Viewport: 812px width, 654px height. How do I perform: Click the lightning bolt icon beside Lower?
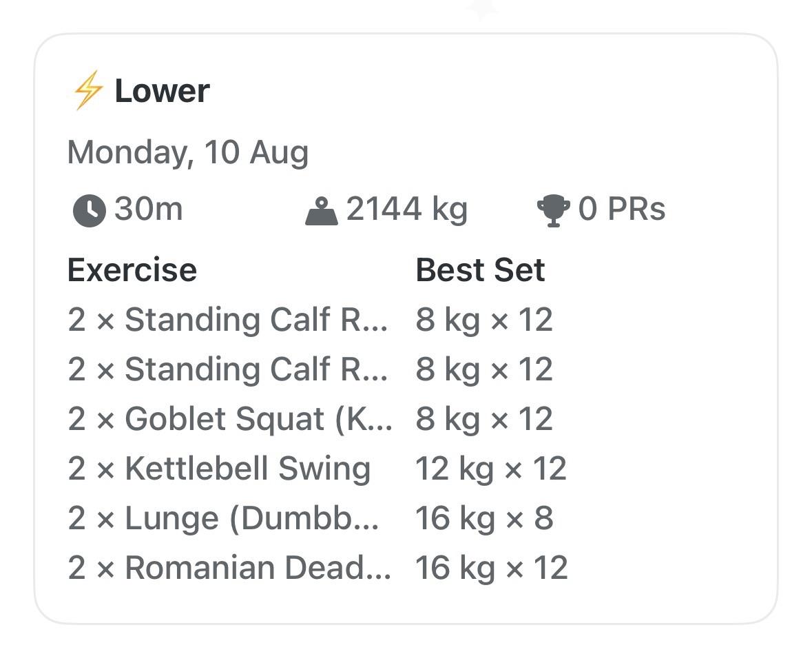[89, 90]
